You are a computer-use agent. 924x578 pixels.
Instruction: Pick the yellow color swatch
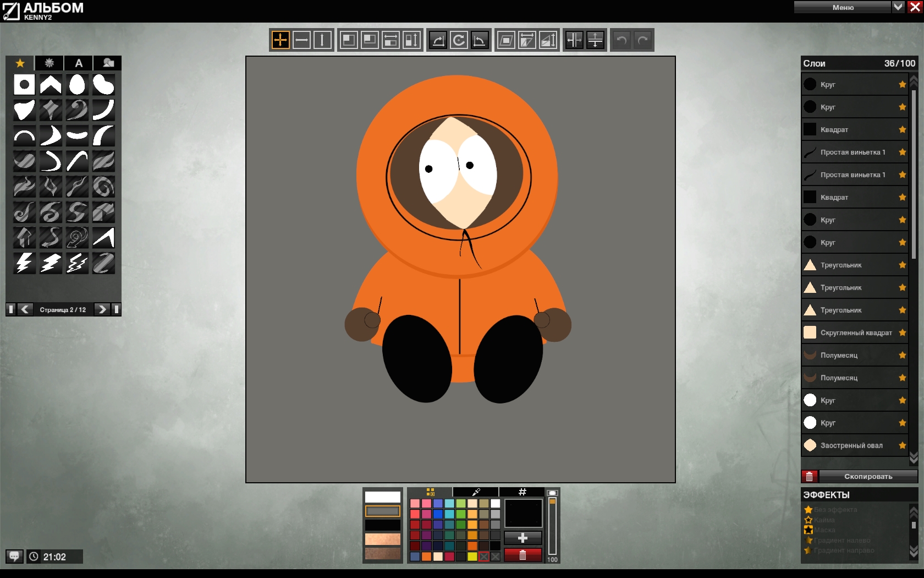[x=472, y=557]
